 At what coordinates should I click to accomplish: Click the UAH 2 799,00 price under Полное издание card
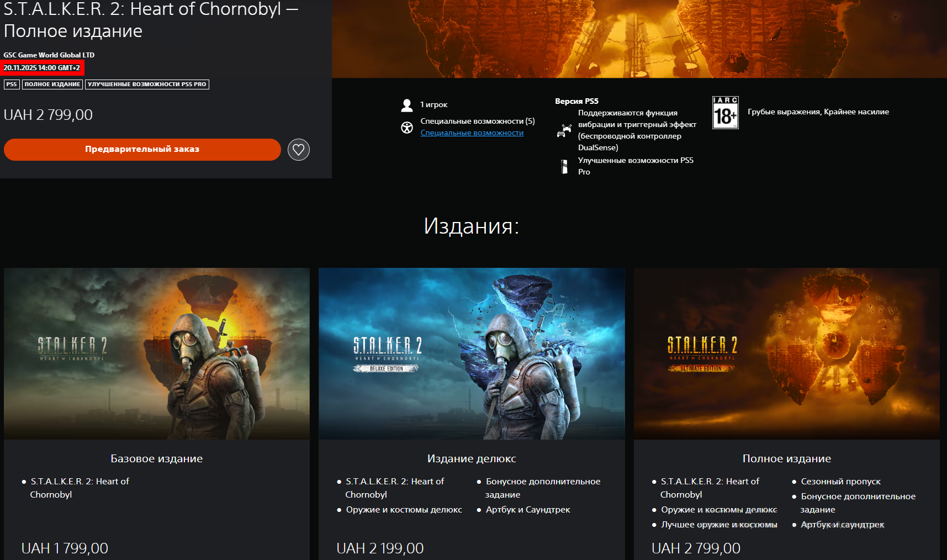pyautogui.click(x=696, y=548)
